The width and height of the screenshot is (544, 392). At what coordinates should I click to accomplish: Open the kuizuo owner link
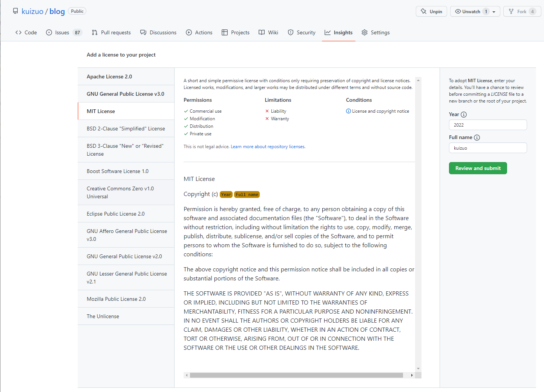[32, 11]
